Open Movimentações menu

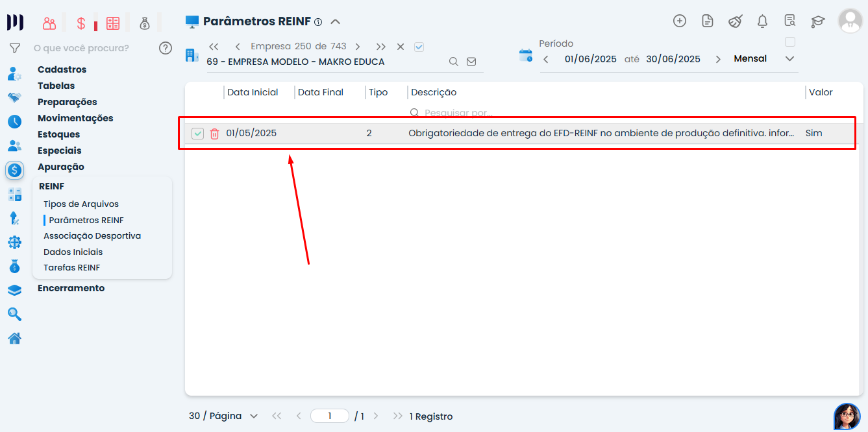(x=75, y=118)
